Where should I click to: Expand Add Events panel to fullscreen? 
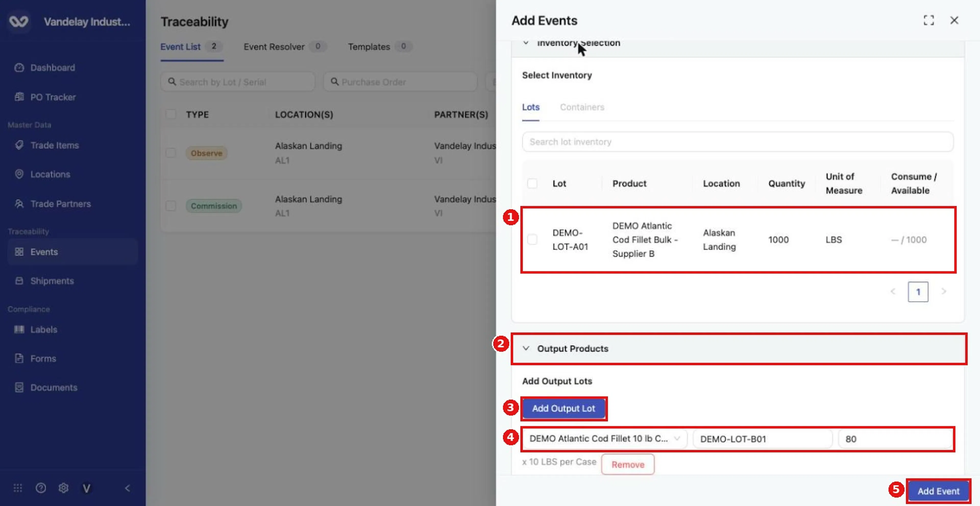(929, 20)
